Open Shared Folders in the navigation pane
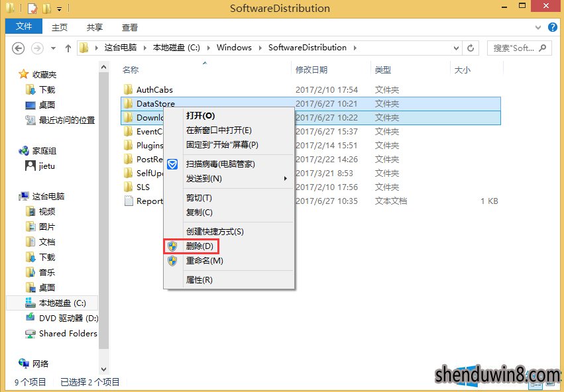 [68, 334]
